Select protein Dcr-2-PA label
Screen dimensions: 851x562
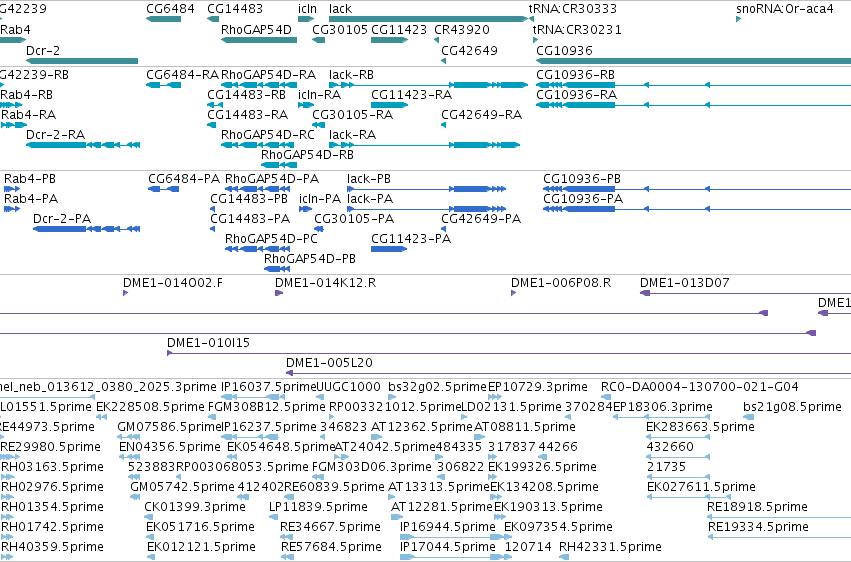click(62, 219)
